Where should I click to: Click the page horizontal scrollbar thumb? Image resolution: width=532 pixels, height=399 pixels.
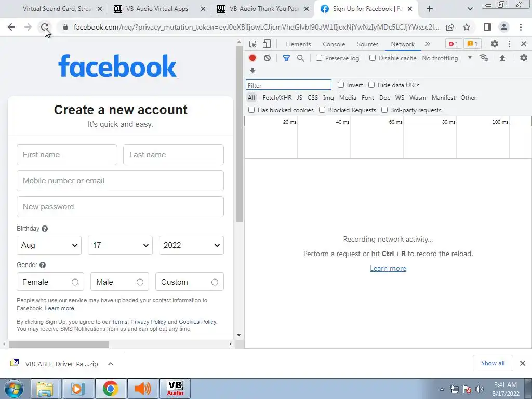(x=59, y=344)
